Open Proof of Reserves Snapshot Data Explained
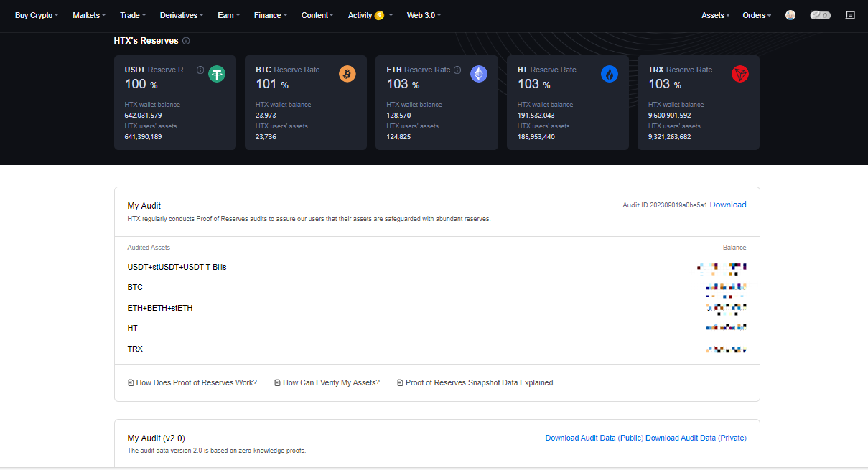This screenshot has width=868, height=470. pyautogui.click(x=475, y=383)
